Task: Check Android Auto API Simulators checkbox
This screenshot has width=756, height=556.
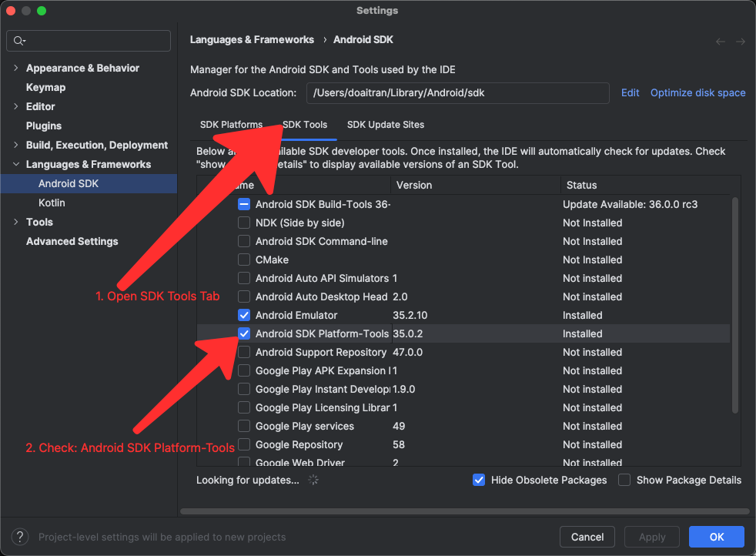Action: click(x=244, y=278)
